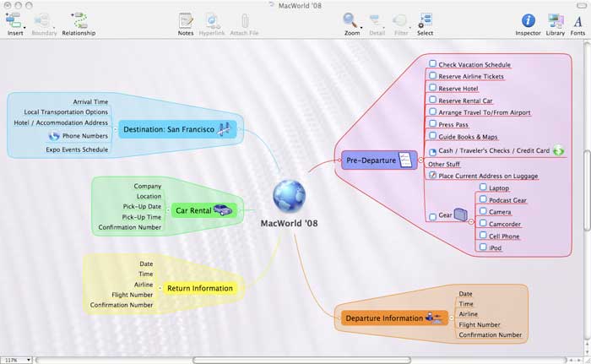The width and height of the screenshot is (591, 364).
Task: Tick the Podcast Gear checkbox
Action: click(x=483, y=199)
